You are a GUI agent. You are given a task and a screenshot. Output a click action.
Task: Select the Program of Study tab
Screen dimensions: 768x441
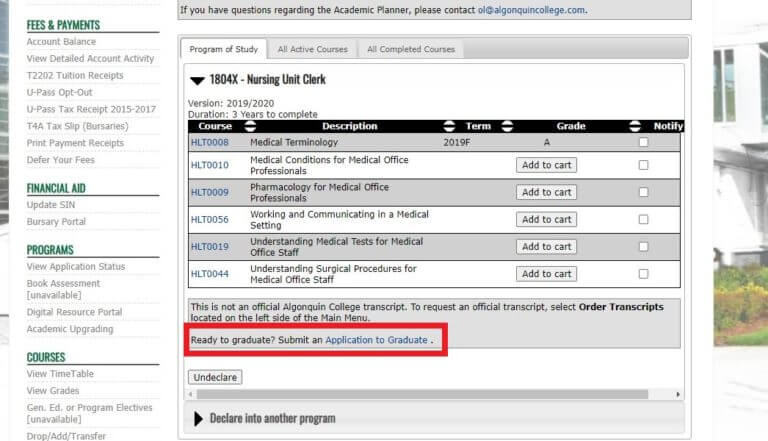tap(224, 49)
